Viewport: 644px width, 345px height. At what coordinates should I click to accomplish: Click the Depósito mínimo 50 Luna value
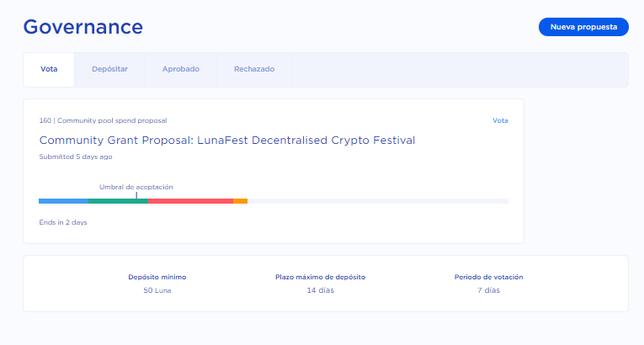[157, 290]
